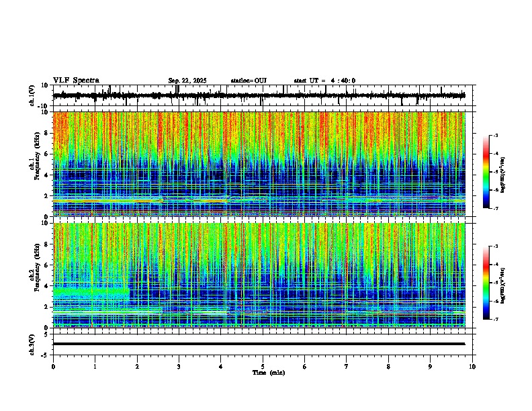Click the "-3" label on ch.1 color bar
The width and height of the screenshot is (532, 411).
point(496,135)
